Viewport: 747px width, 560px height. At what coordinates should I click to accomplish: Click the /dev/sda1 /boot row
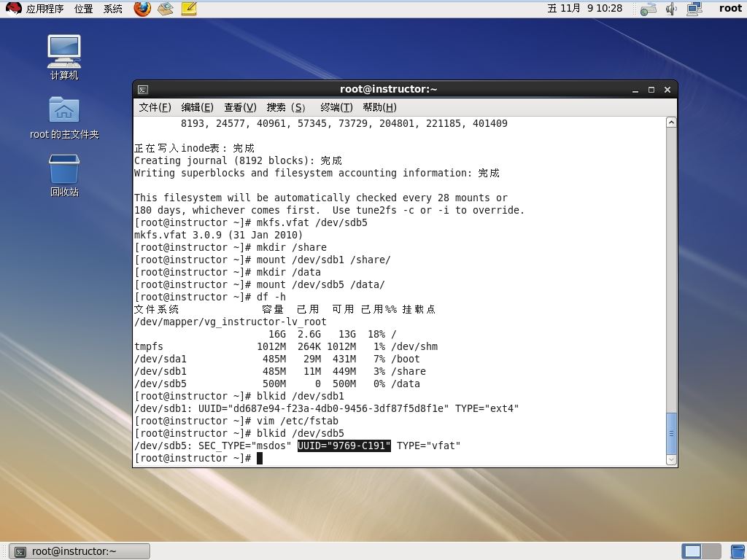coord(277,359)
